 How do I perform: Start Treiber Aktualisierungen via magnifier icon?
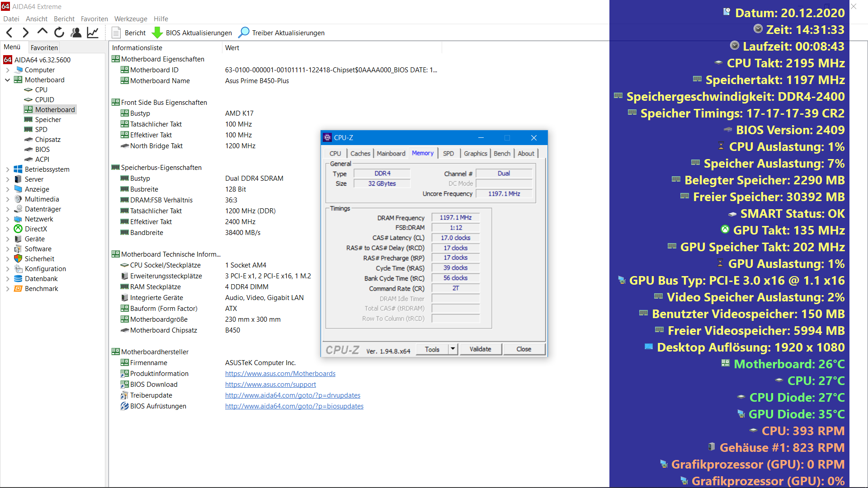click(244, 33)
